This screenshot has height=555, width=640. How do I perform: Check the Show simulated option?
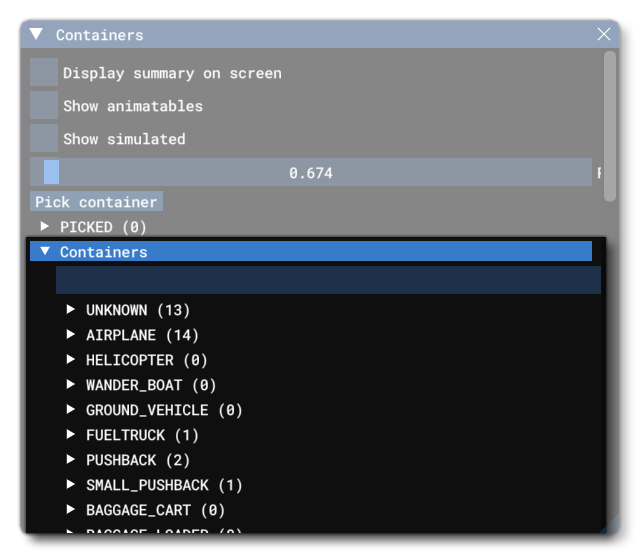pyautogui.click(x=44, y=139)
